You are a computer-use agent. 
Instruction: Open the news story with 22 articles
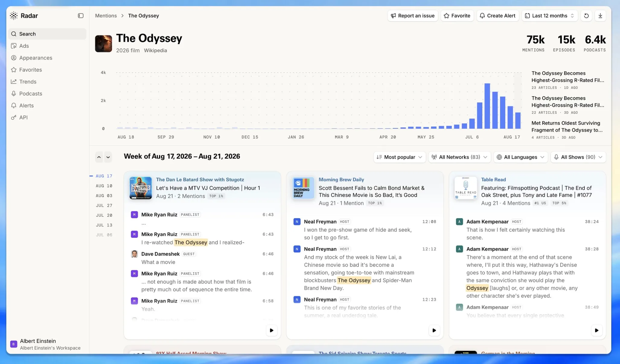pos(568,105)
